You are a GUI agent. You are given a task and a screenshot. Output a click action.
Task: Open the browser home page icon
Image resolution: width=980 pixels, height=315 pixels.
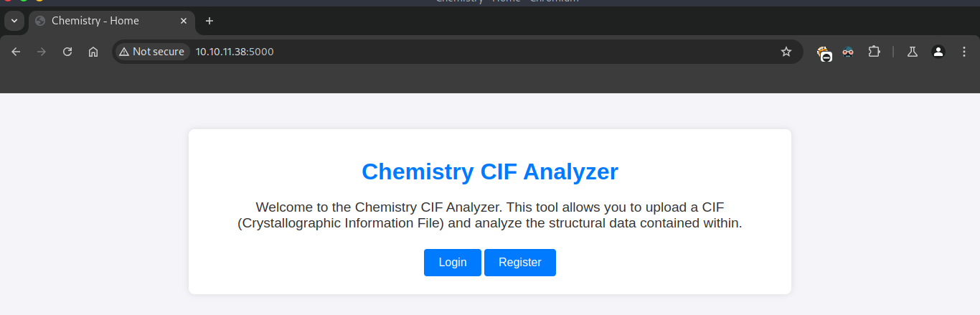tap(93, 52)
